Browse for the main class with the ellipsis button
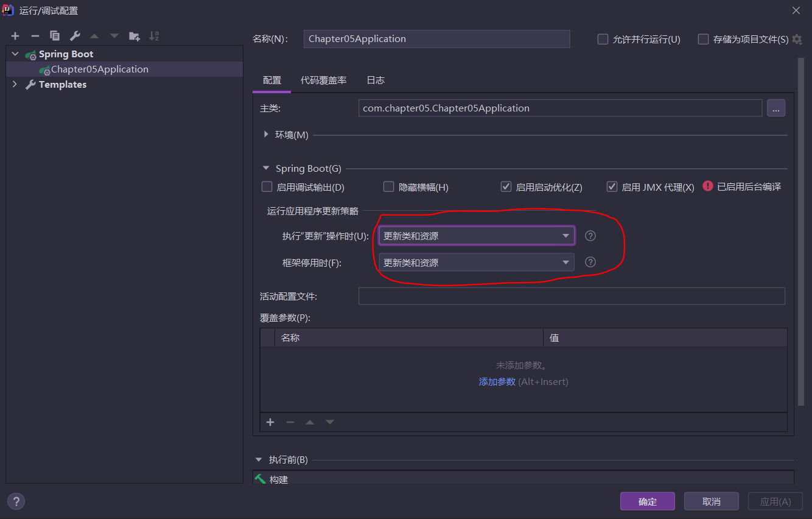812x519 pixels. coord(776,108)
